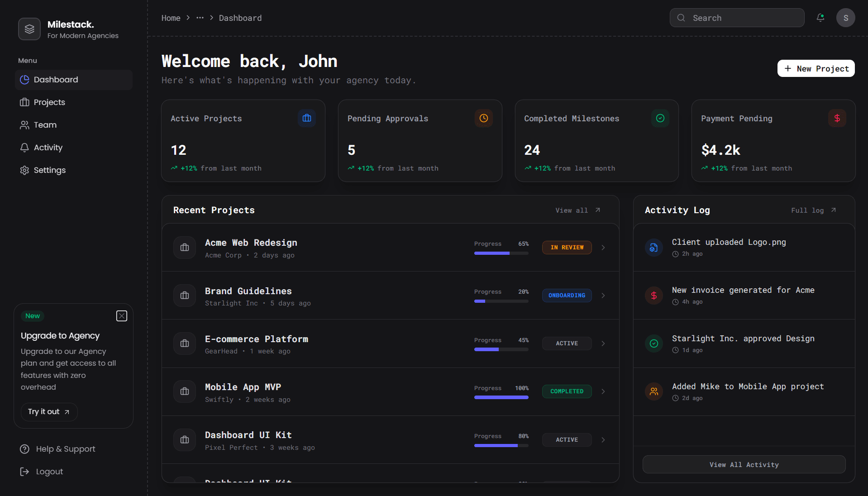Click the Try it out button
This screenshot has height=496, width=868.
click(49, 412)
